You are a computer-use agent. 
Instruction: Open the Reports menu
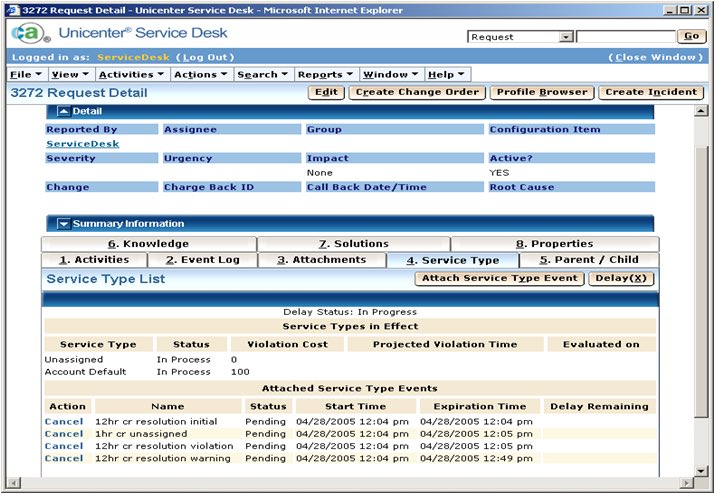326,74
